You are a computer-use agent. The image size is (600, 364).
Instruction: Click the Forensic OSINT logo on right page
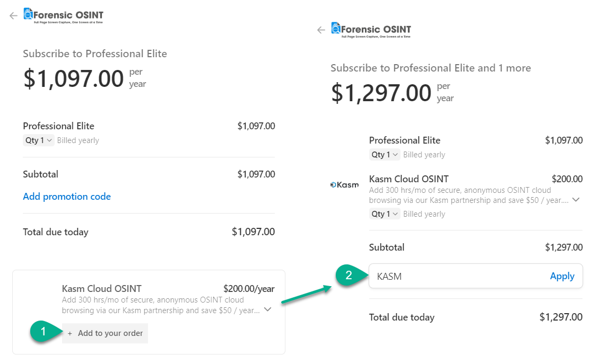371,30
